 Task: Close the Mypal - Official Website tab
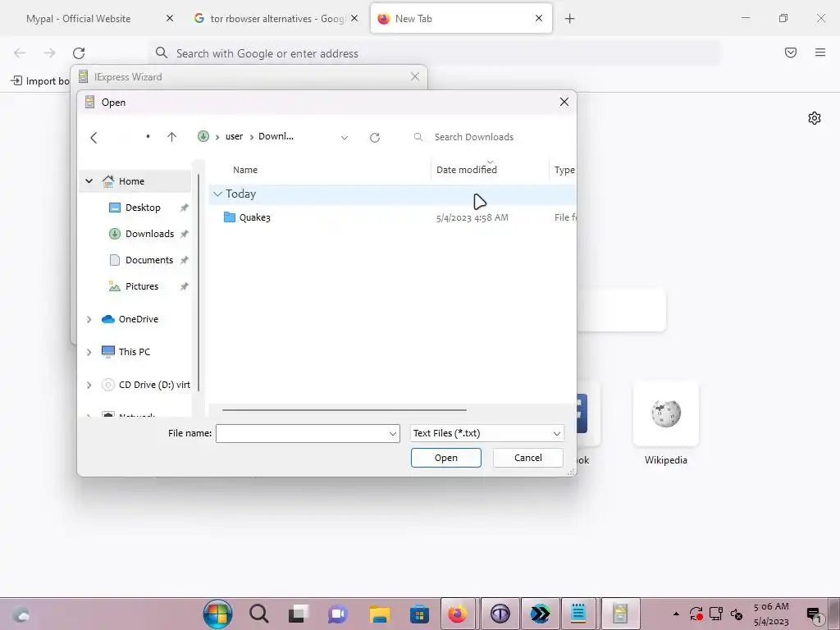(170, 18)
